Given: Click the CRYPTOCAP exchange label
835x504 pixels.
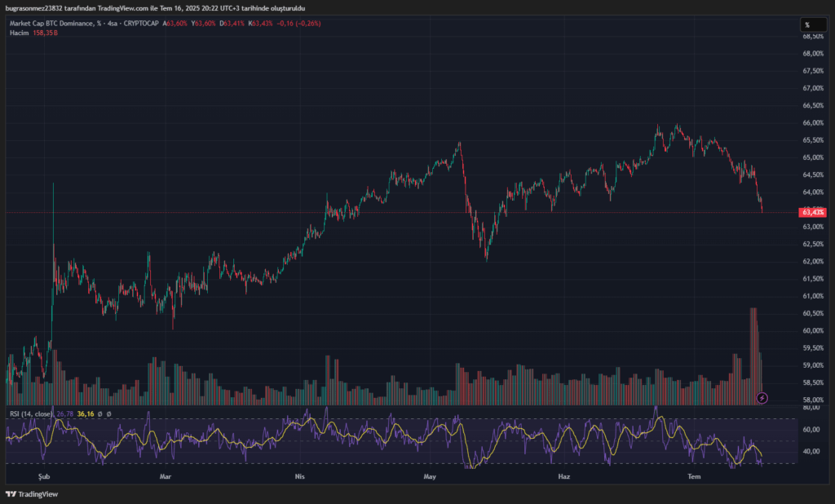Looking at the screenshot, I should coord(141,24).
